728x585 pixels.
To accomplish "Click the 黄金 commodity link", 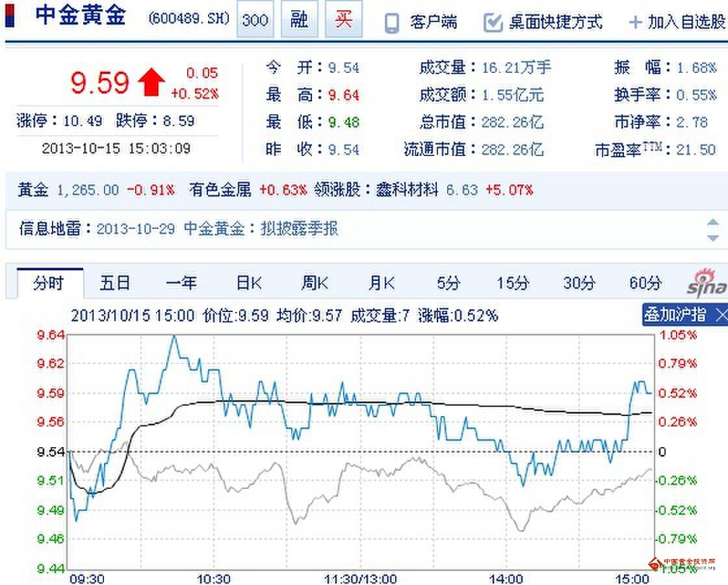I will tap(33, 190).
